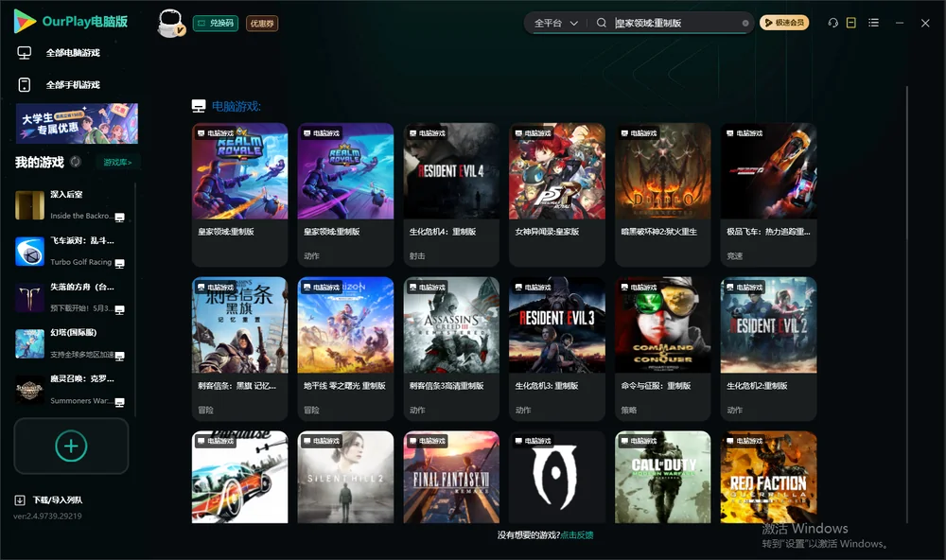Open the list menu icon in title bar
The height and width of the screenshot is (560, 946).
tap(873, 23)
